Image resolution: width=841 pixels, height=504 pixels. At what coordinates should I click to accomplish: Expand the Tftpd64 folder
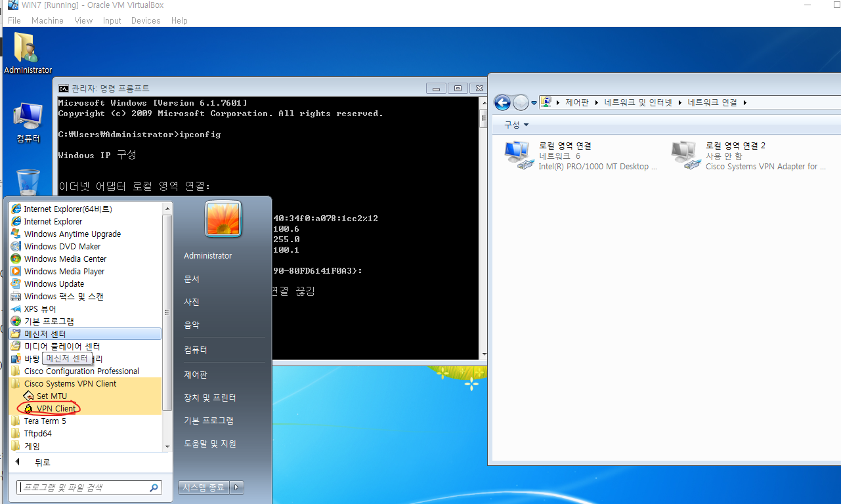pos(37,433)
